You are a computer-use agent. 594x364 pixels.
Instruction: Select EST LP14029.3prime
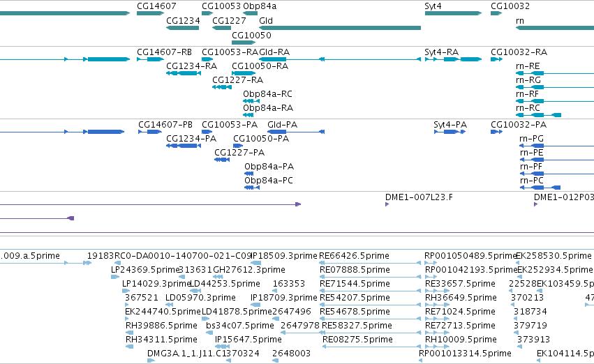tap(156, 284)
